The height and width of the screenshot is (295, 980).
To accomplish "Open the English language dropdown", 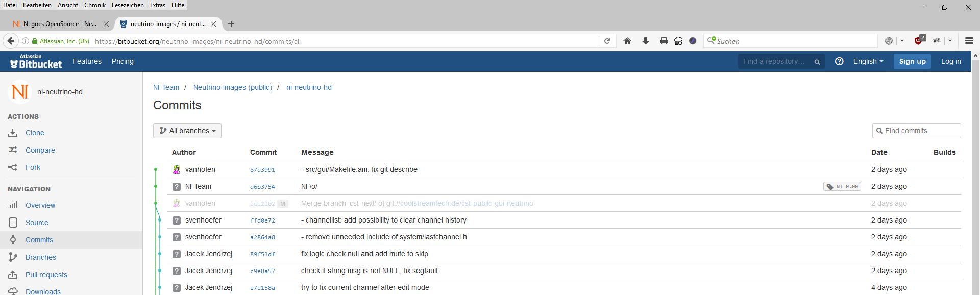I will [868, 61].
